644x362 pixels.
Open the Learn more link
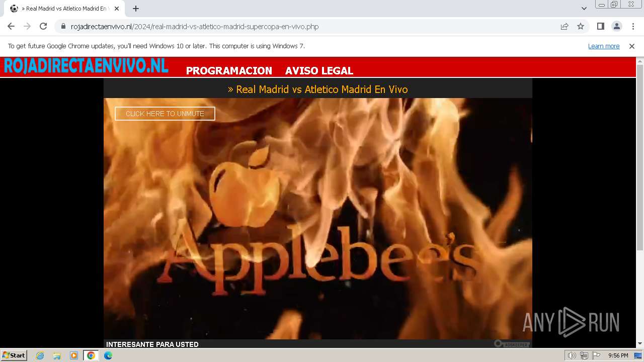tap(604, 46)
